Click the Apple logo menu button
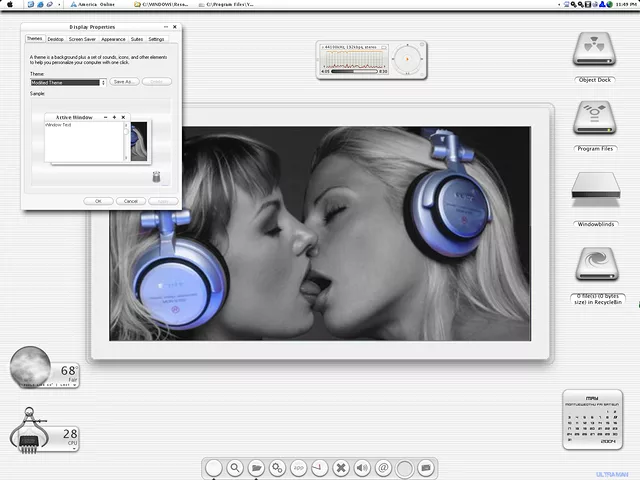Viewport: 640px width, 480px height. pos(8,5)
